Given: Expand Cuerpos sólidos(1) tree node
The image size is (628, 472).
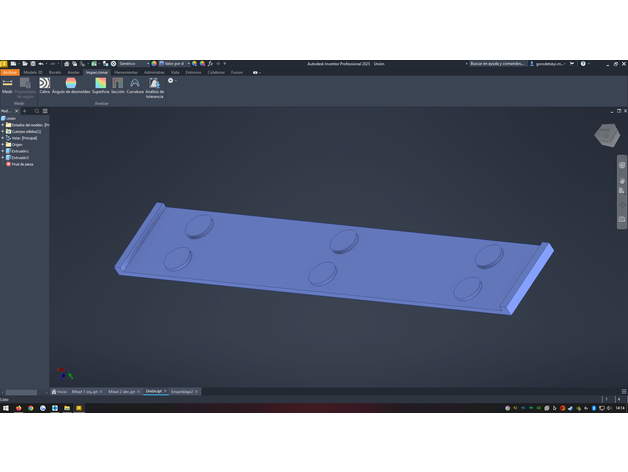Looking at the screenshot, I should pyautogui.click(x=3, y=131).
